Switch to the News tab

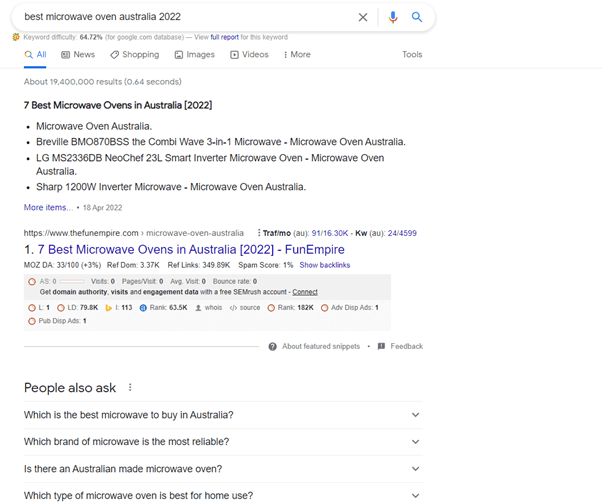coord(78,55)
